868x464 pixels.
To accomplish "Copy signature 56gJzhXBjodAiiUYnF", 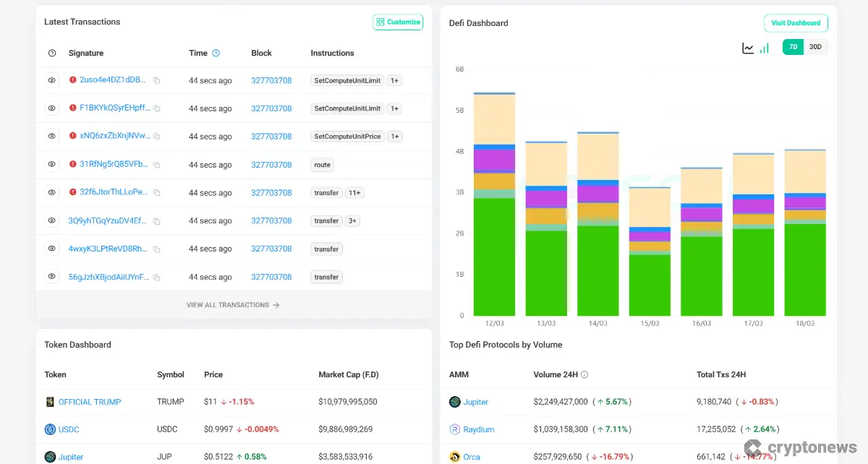I will coord(156,278).
